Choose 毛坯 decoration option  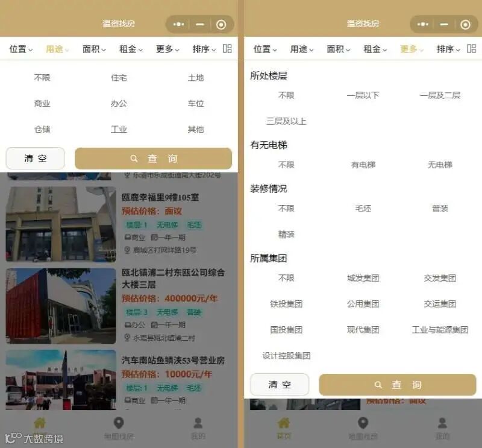(363, 209)
